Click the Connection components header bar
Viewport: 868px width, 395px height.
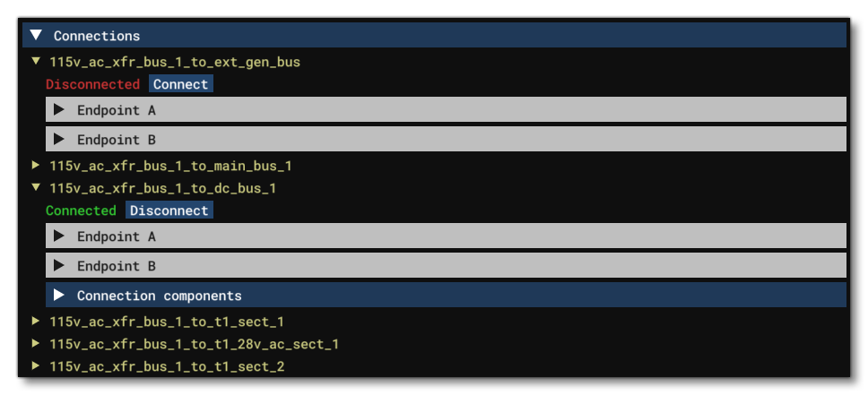tap(448, 296)
